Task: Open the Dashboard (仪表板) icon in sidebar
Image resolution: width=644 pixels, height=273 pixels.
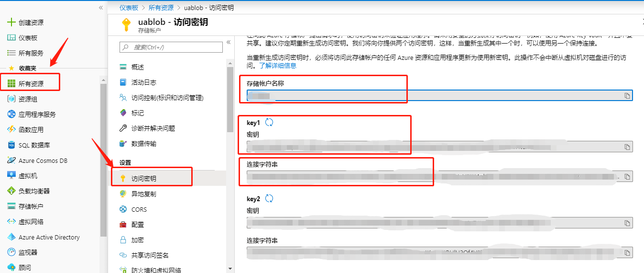Action: tap(11, 38)
